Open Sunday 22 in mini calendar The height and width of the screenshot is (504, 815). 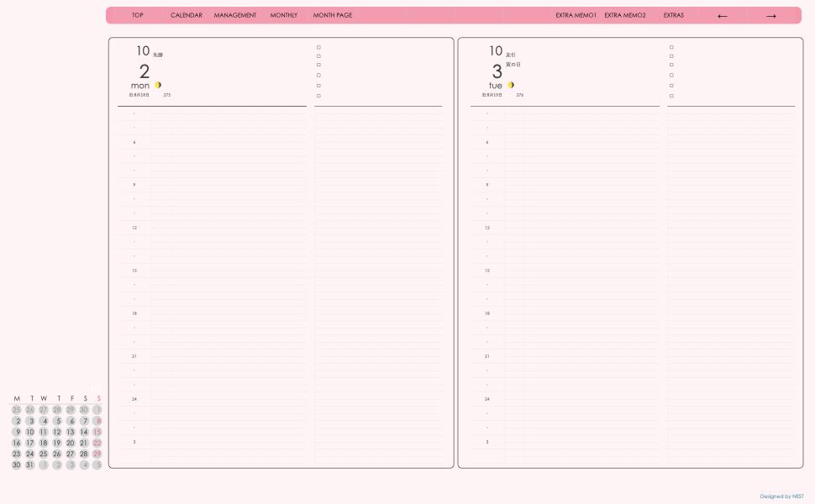(x=97, y=443)
